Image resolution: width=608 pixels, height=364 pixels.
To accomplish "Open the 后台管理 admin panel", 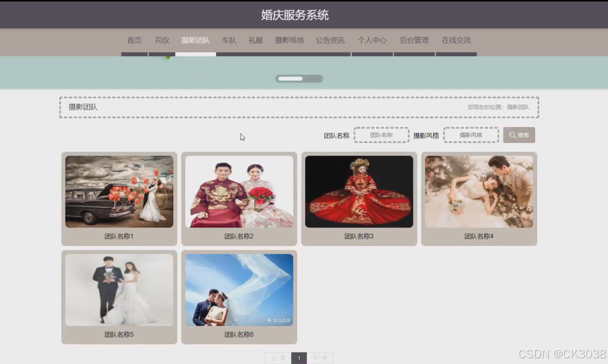I will 414,40.
